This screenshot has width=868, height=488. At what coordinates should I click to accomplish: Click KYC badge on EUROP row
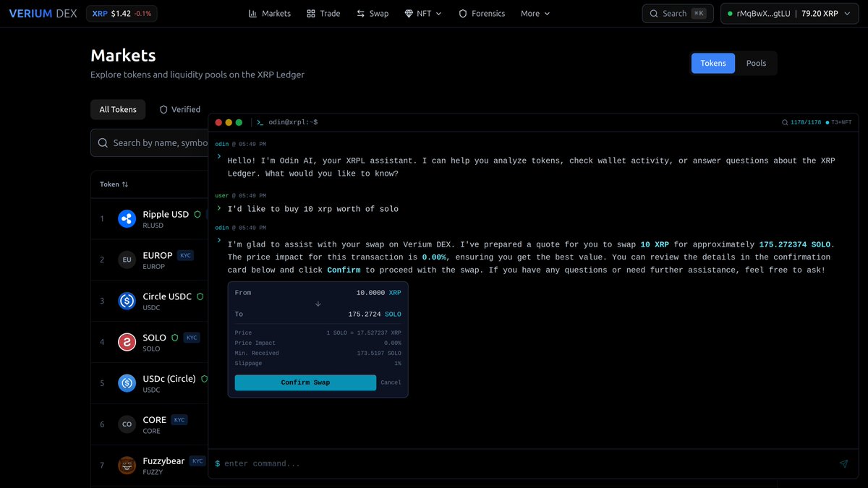[x=186, y=255]
